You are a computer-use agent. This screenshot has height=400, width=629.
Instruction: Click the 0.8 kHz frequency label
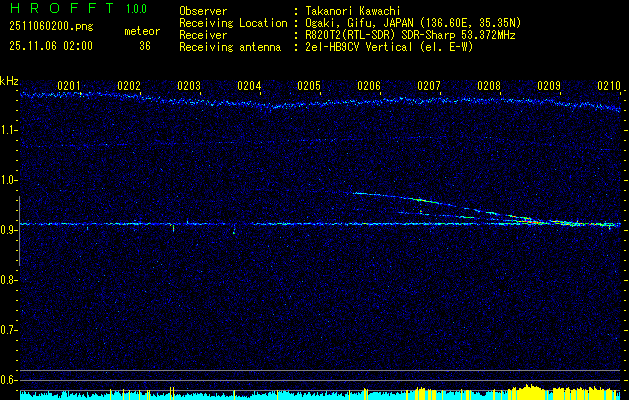(7, 280)
